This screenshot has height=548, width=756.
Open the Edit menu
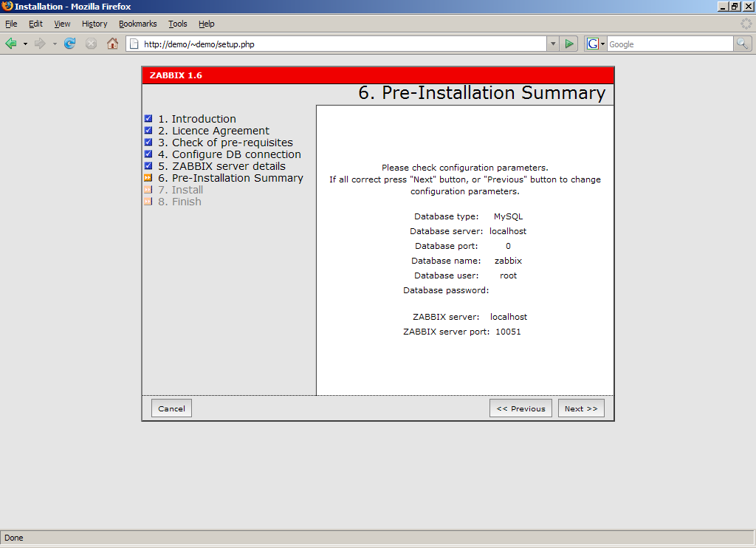tap(35, 24)
